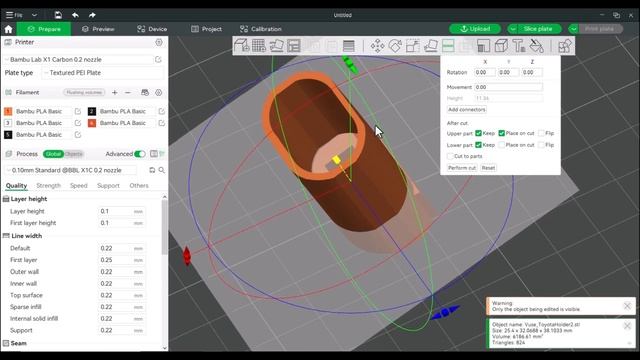Expand the Print plate dropdown arrow
The image size is (640, 360).
574,29
